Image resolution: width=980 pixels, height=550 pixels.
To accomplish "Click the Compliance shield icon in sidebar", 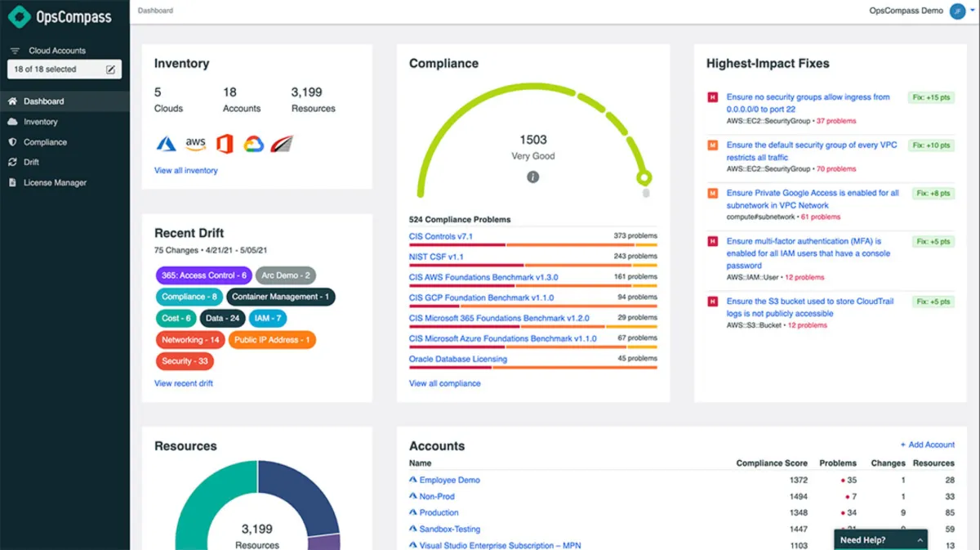I will click(12, 142).
